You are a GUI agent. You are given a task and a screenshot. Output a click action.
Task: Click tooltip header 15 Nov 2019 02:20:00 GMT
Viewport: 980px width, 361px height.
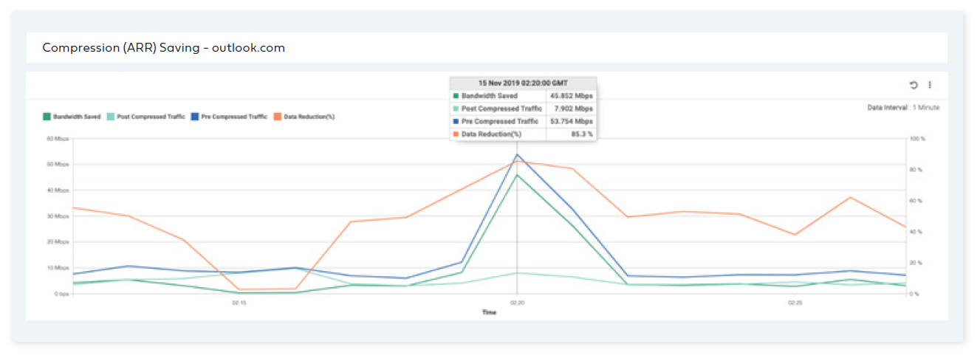(x=523, y=83)
